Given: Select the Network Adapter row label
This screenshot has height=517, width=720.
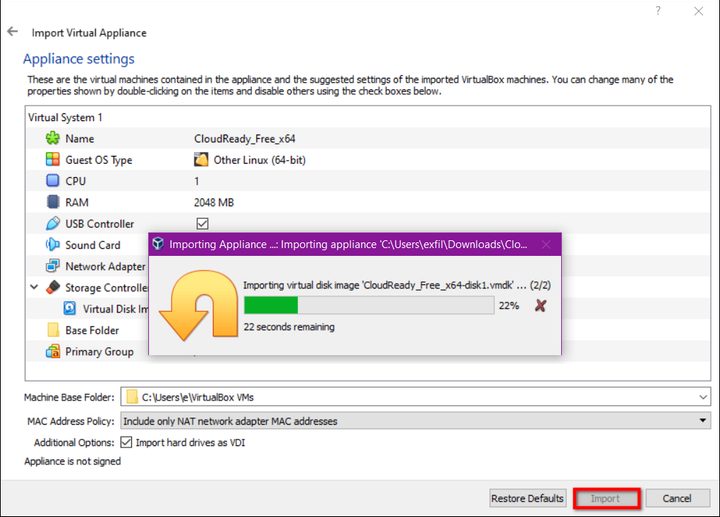Looking at the screenshot, I should click(x=105, y=266).
